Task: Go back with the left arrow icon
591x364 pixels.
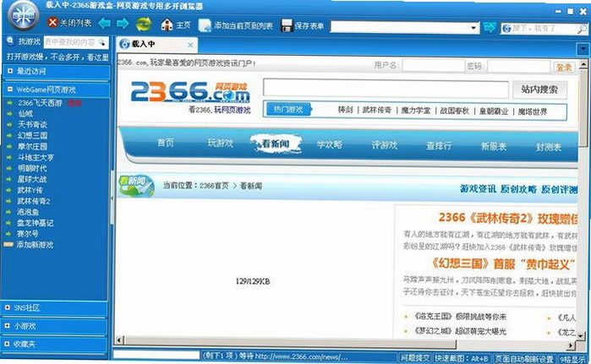Action: [104, 24]
